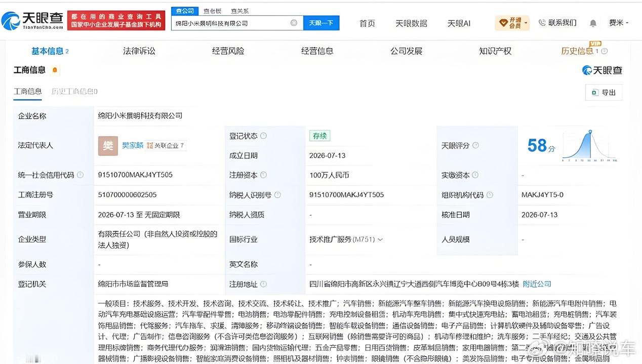Image resolution: width=642 pixels, height=364 pixels.
Task: Click help icon next to 组织机构代码
Action: click(490, 194)
